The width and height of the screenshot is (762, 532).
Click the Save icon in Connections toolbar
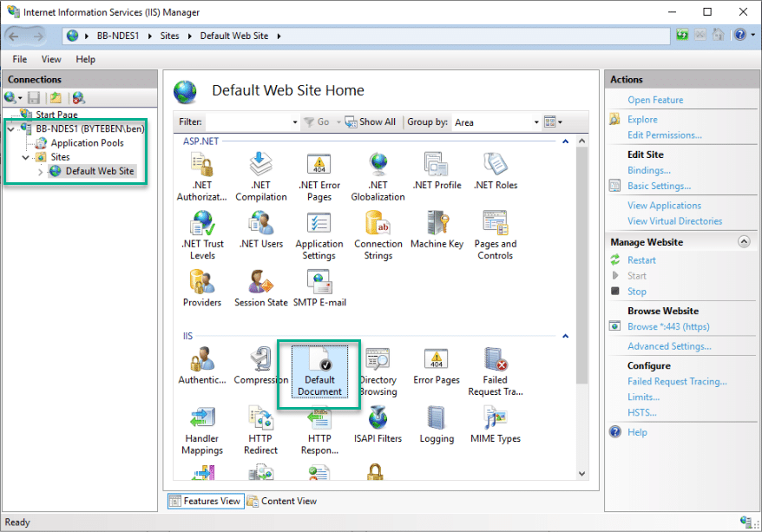point(34,98)
